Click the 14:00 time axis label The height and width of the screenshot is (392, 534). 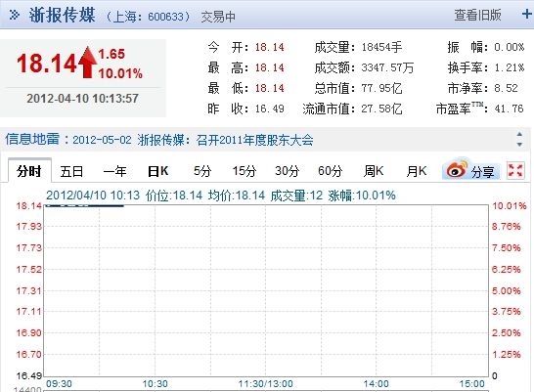(x=376, y=384)
